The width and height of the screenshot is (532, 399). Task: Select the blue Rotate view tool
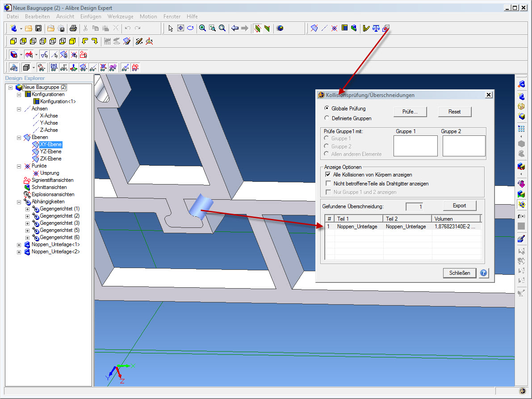(x=190, y=28)
